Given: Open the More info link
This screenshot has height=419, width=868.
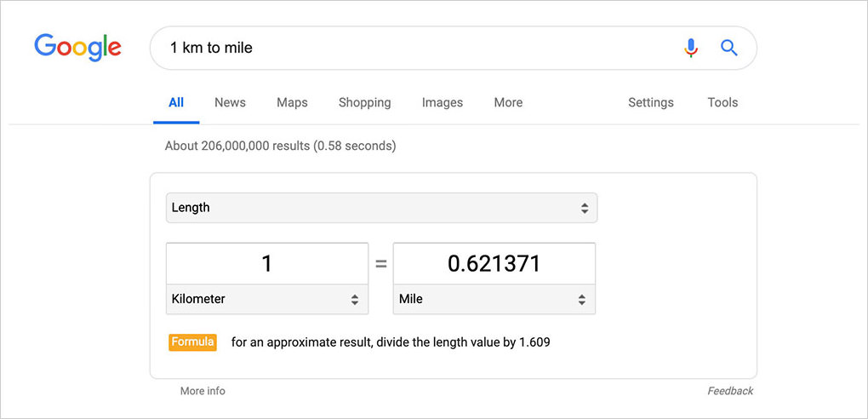Looking at the screenshot, I should tap(203, 391).
